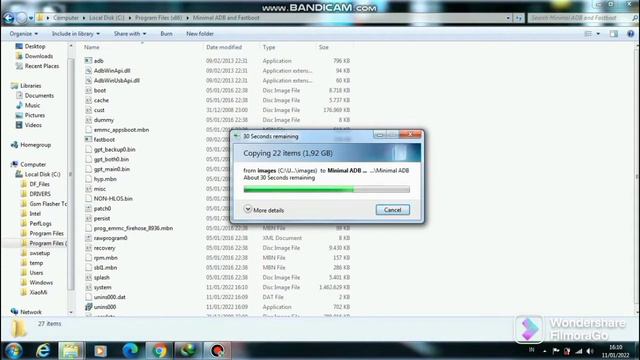This screenshot has height=360, width=640.
Task: Click the copy progress bar
Action: tap(327, 189)
